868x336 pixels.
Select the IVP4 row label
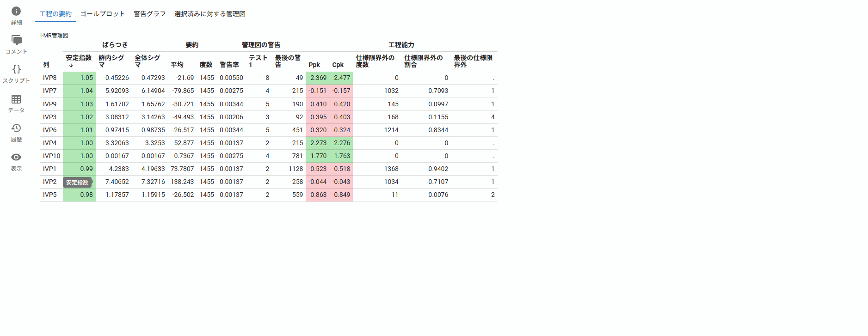49,143
